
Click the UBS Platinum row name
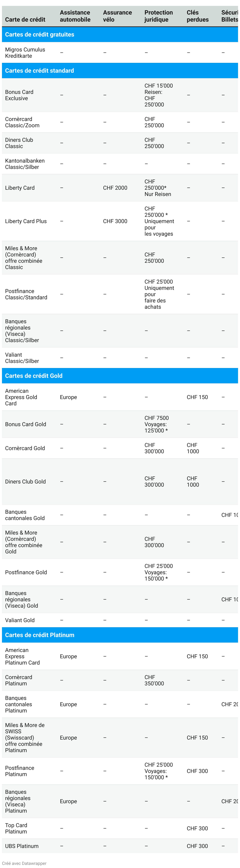coord(22,846)
